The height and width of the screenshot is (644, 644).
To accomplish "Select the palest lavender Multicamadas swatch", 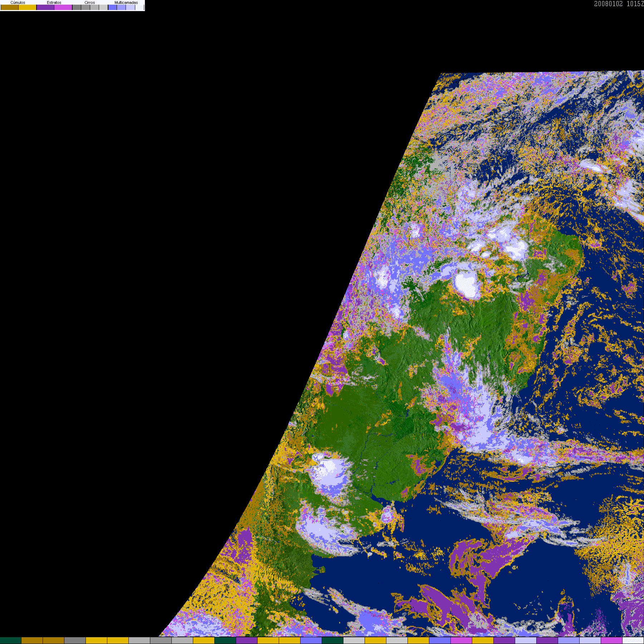I will [x=130, y=7].
